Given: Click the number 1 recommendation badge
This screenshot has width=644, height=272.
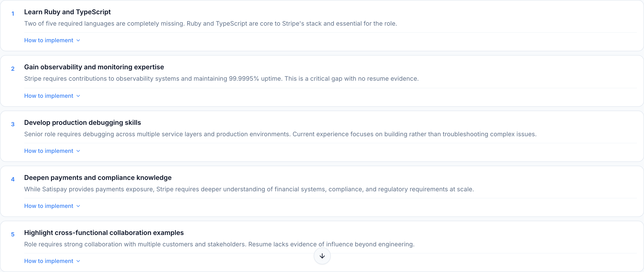Looking at the screenshot, I should [x=13, y=14].
